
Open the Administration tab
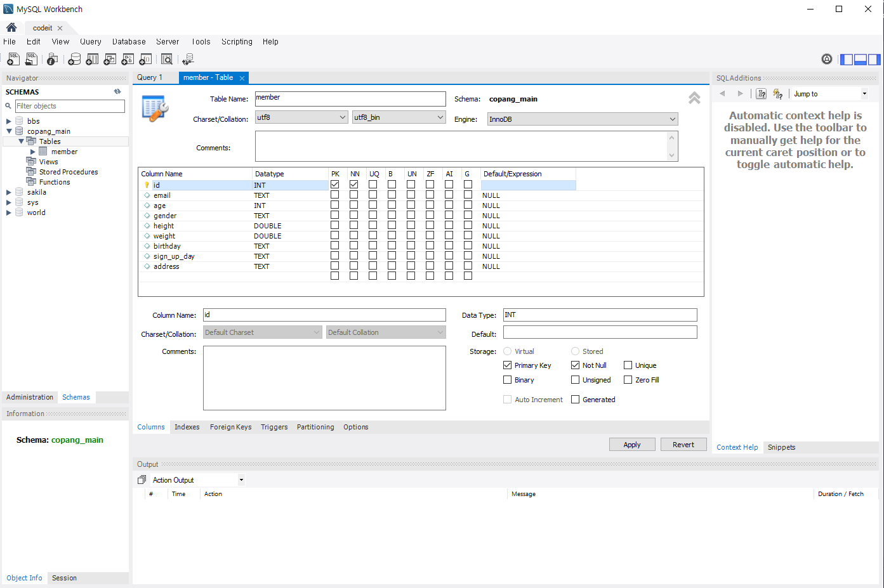point(30,397)
